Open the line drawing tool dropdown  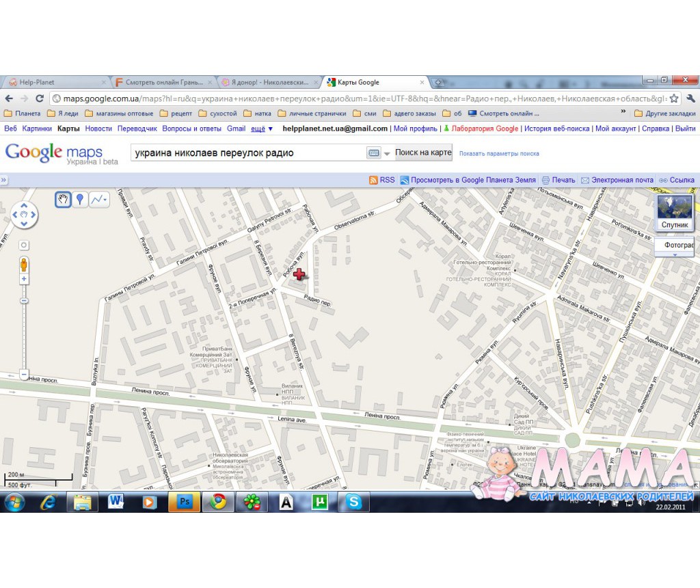99,200
